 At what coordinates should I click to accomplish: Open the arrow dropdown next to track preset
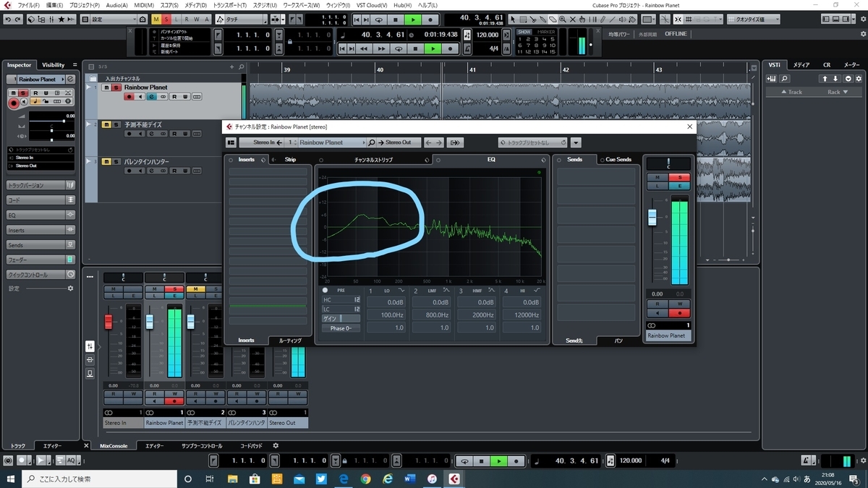(576, 142)
